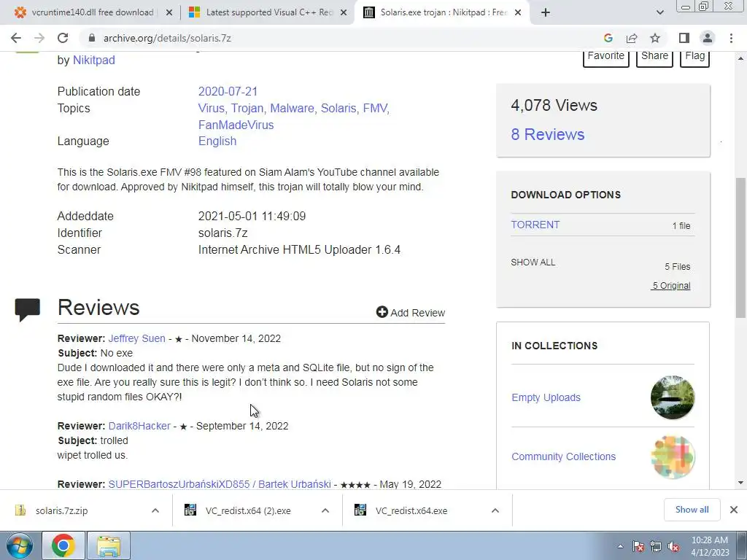Viewport: 747px width, 560px height.
Task: Open the Empty Uploads collection link
Action: (546, 397)
